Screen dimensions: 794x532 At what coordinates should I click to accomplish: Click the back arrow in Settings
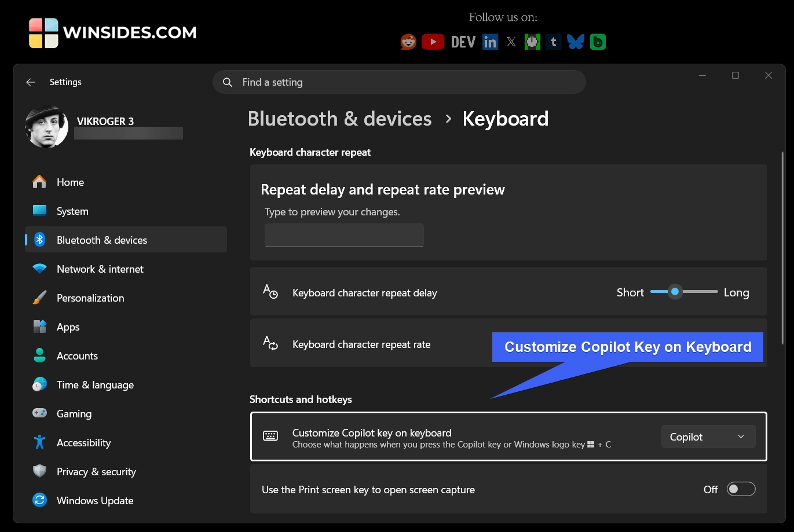(30, 82)
